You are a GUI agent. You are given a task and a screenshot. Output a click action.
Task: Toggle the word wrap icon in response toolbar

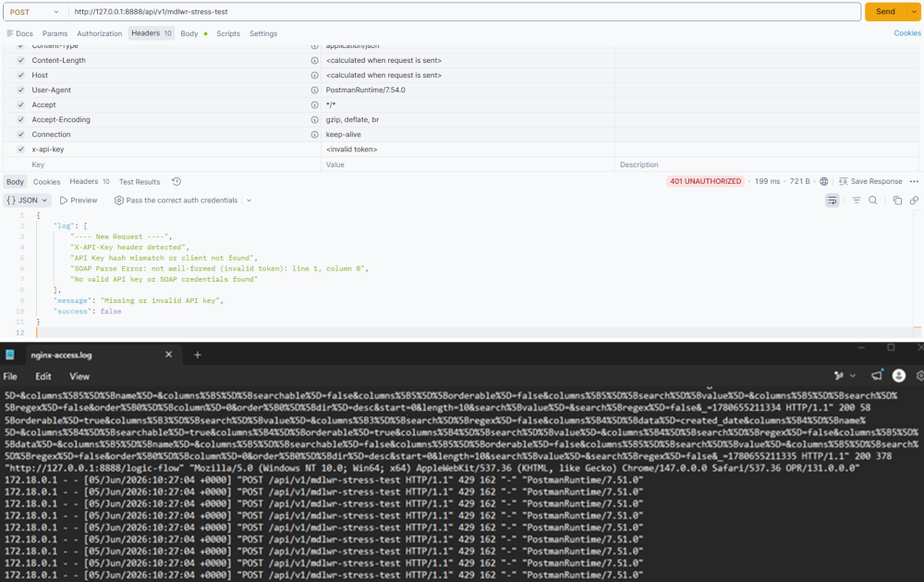point(833,200)
